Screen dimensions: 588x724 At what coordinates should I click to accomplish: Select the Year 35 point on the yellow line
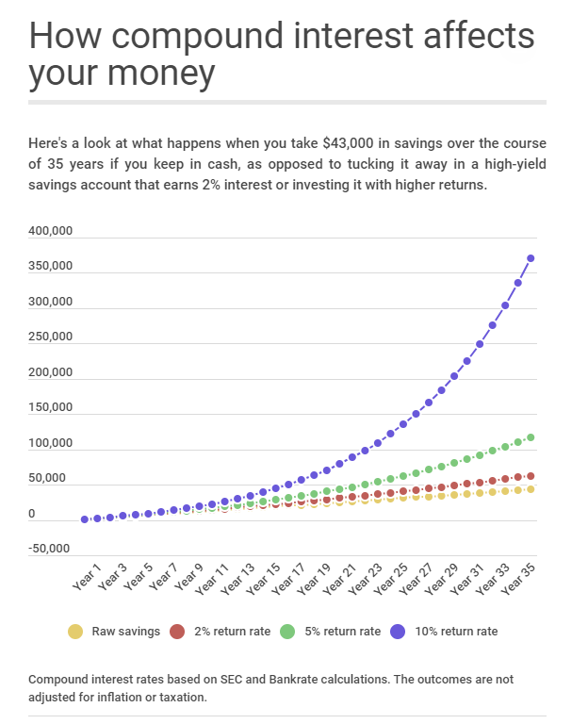(x=531, y=489)
